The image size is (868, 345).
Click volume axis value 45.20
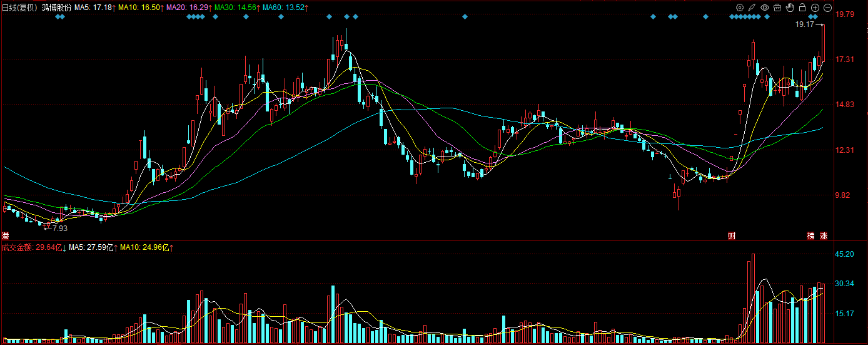(x=845, y=254)
